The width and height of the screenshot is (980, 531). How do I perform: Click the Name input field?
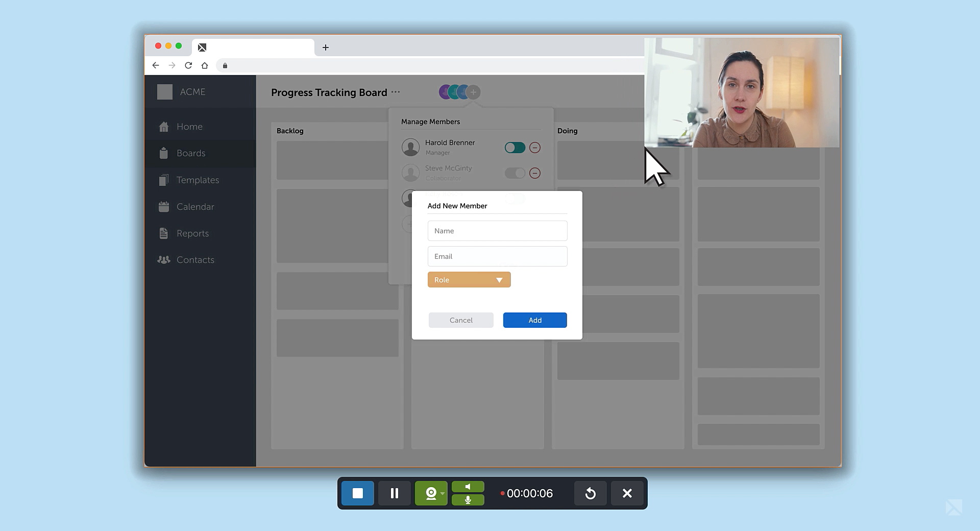tap(497, 231)
